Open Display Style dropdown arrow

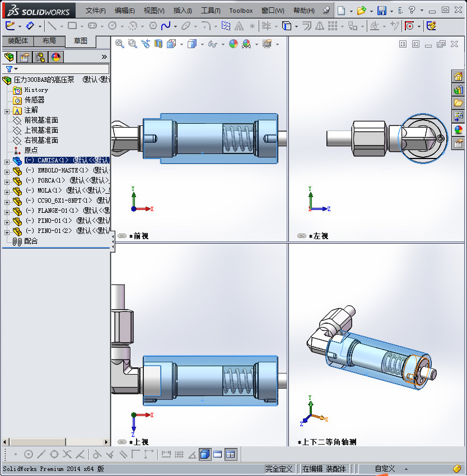202,44
